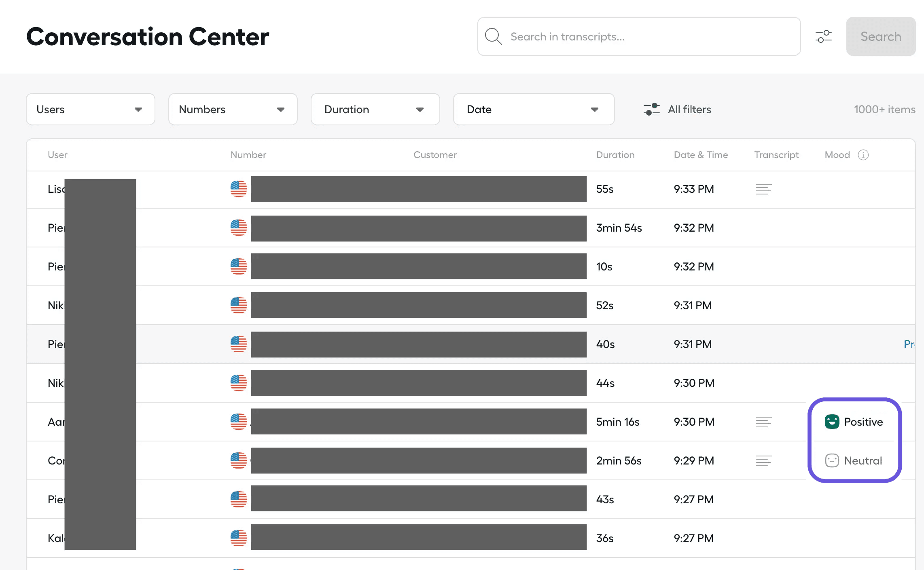Screen dimensions: 924x570
Task: Open the transcript icon for the 5min 16s call
Action: coord(763,422)
